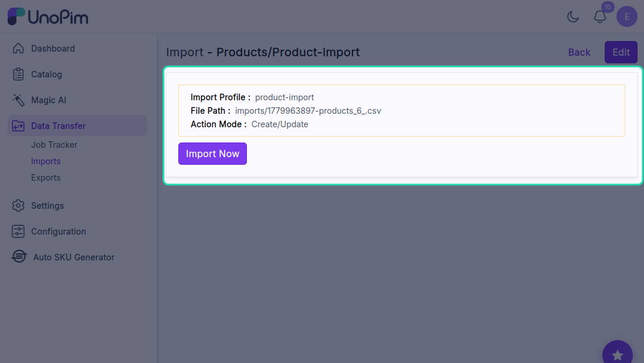Click the Dashboard home icon

click(18, 49)
